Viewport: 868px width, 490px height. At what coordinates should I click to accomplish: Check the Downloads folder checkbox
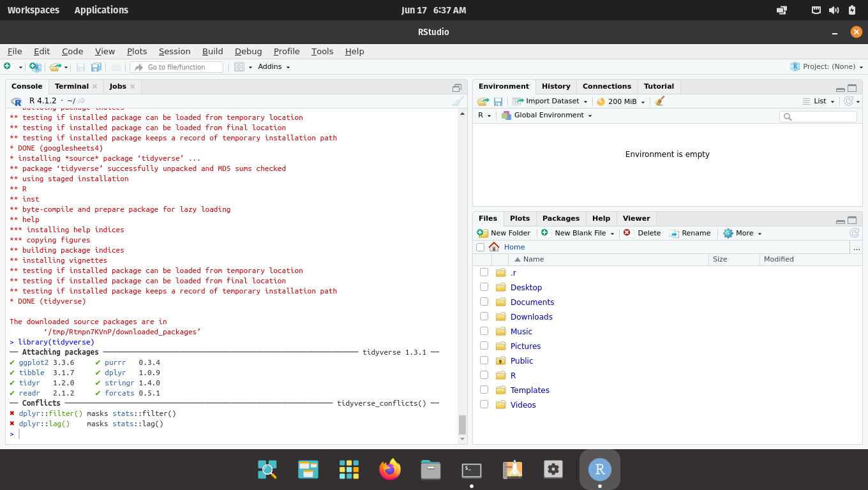(484, 316)
